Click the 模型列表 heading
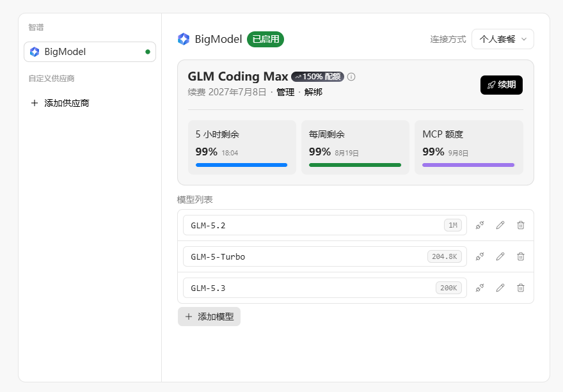Screen dimensions: 563x392 (x=195, y=200)
